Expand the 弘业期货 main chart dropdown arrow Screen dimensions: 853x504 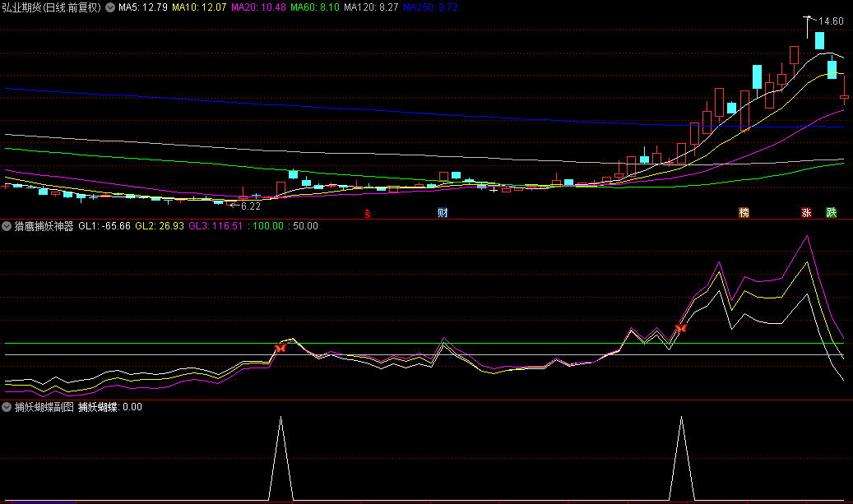(x=110, y=7)
